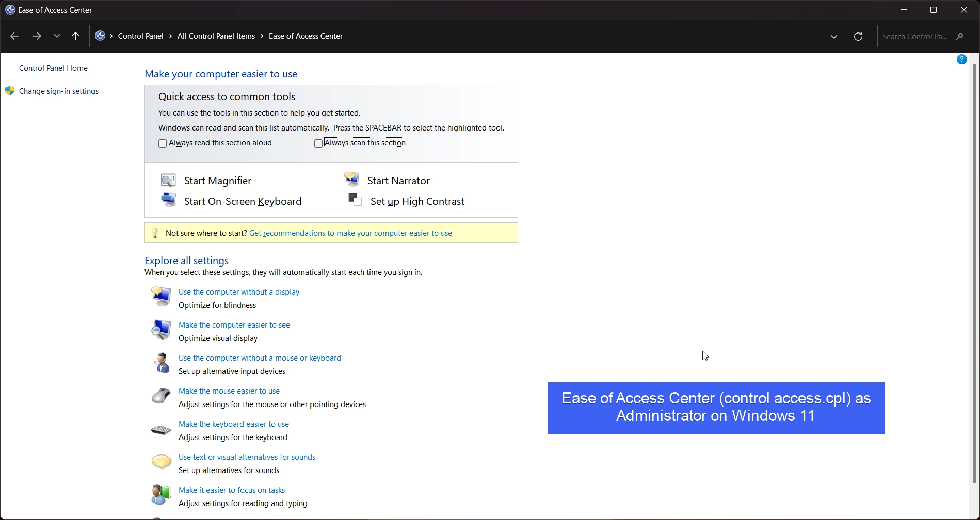The width and height of the screenshot is (980, 520).
Task: Click the yellow speech bubble sounds icon
Action: coord(161,461)
